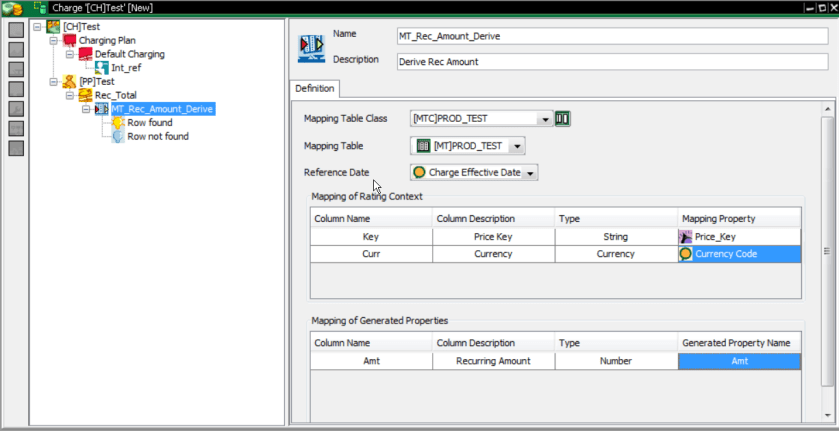Image resolution: width=839 pixels, height=431 pixels.
Task: Click the String type cell
Action: pos(616,237)
